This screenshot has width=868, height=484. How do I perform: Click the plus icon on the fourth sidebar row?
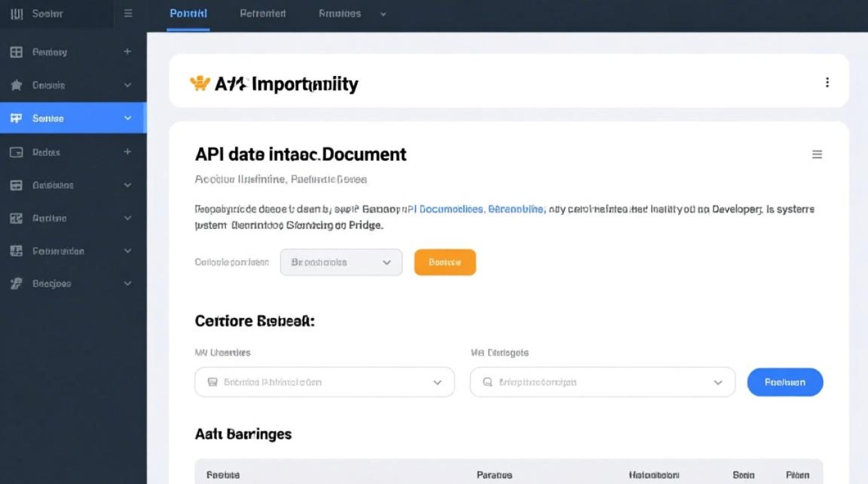point(127,152)
